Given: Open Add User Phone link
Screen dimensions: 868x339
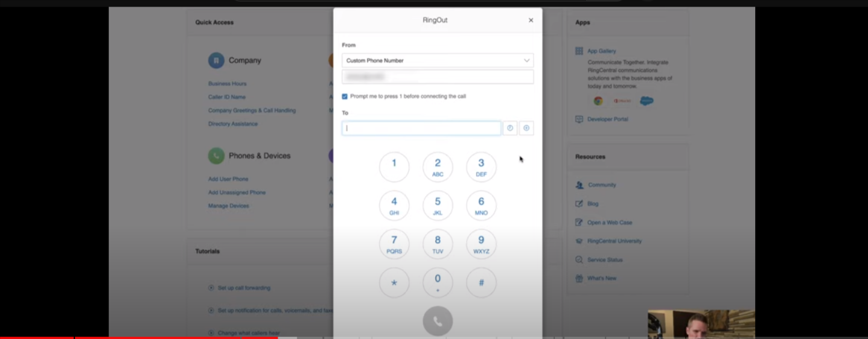Looking at the screenshot, I should pos(228,179).
